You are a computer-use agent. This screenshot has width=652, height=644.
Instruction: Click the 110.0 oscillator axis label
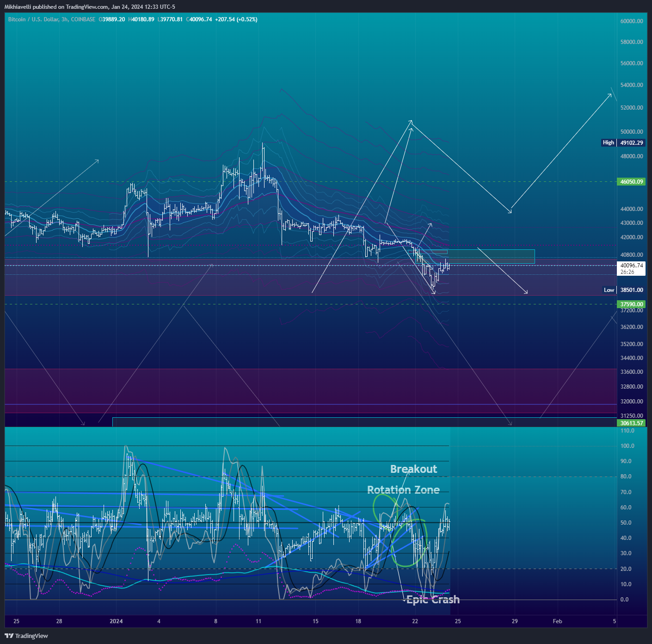tap(627, 431)
